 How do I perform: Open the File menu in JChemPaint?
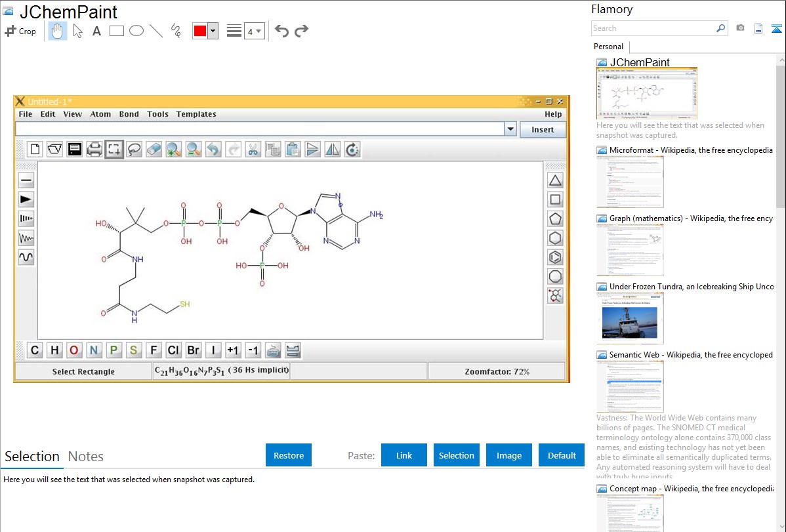click(25, 114)
